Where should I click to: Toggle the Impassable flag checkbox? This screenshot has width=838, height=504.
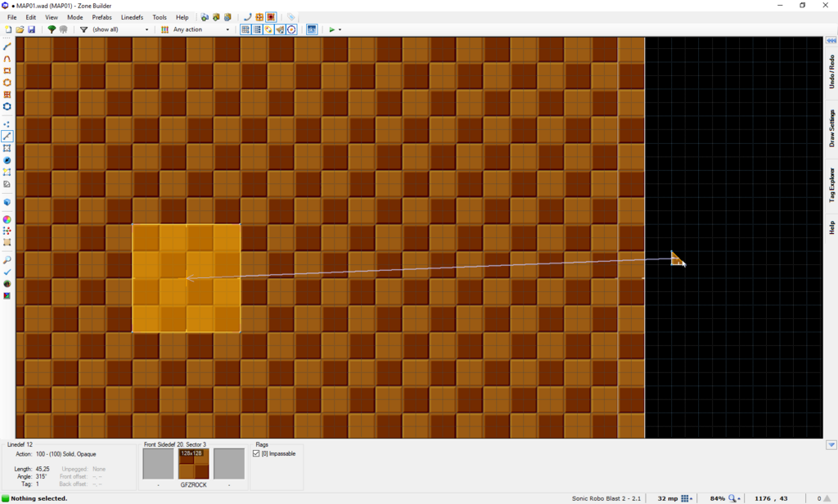(x=256, y=453)
